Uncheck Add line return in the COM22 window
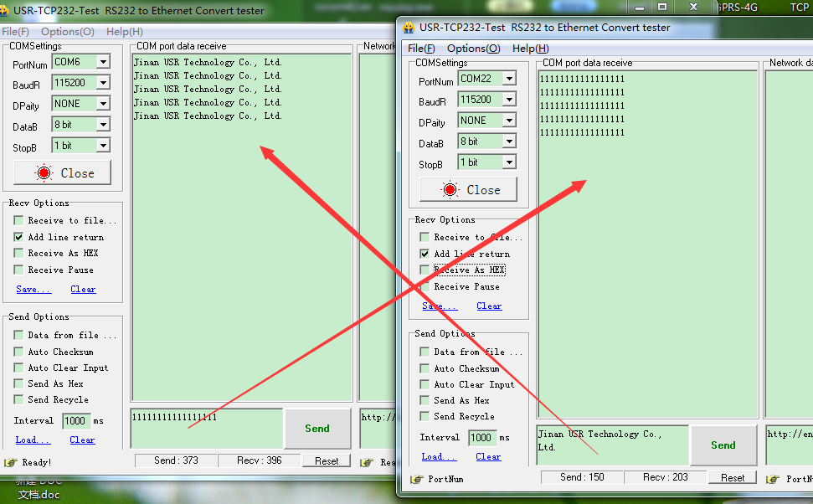 coord(425,254)
